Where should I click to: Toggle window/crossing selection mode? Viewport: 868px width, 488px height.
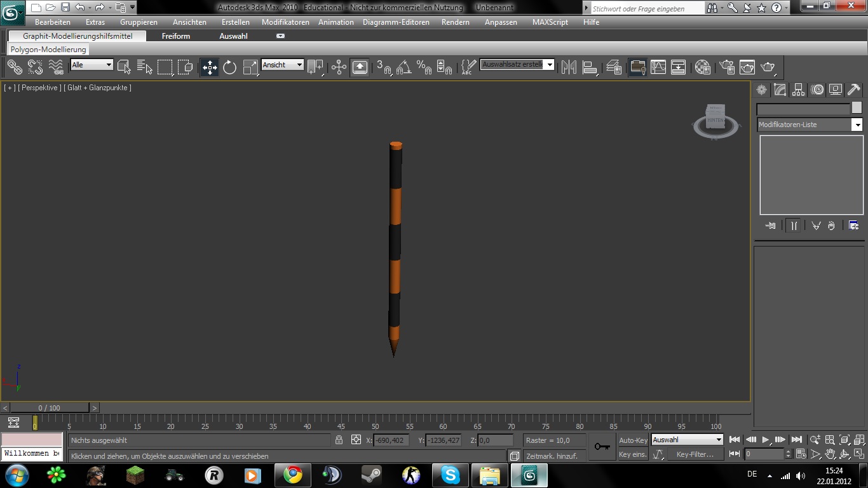pos(185,66)
